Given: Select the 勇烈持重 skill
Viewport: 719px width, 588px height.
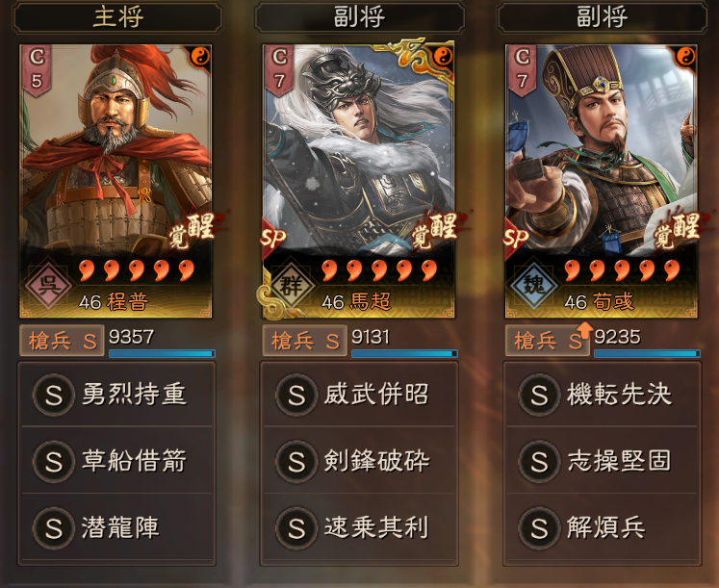Looking at the screenshot, I should coord(116,395).
